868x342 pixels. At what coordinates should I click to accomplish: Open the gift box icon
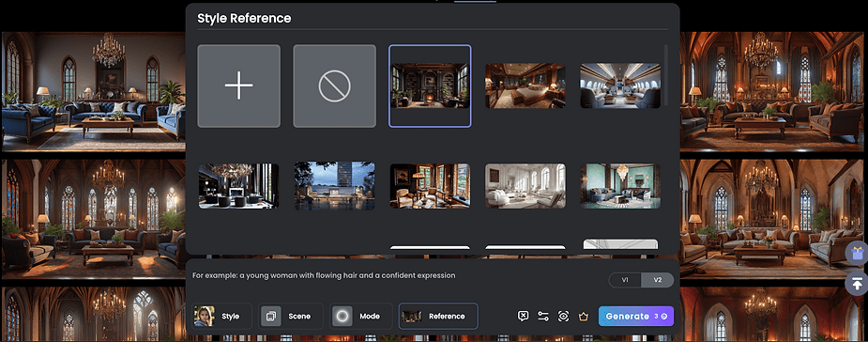click(857, 254)
